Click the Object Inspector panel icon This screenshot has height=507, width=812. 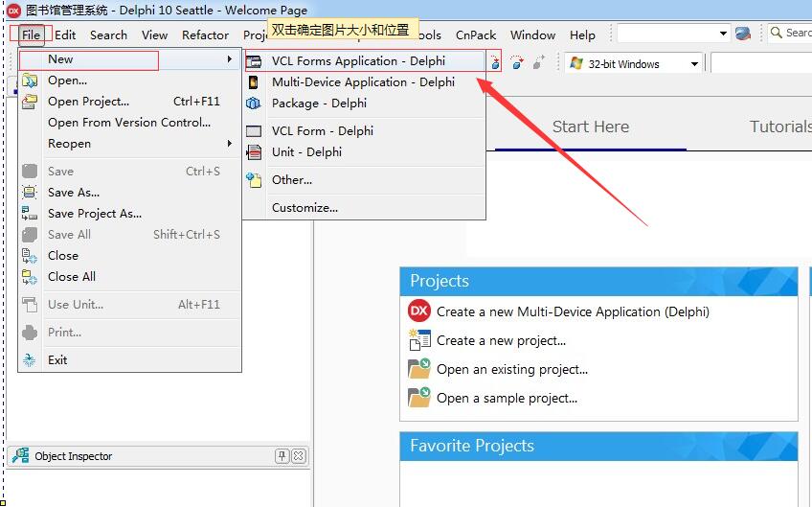pos(21,455)
